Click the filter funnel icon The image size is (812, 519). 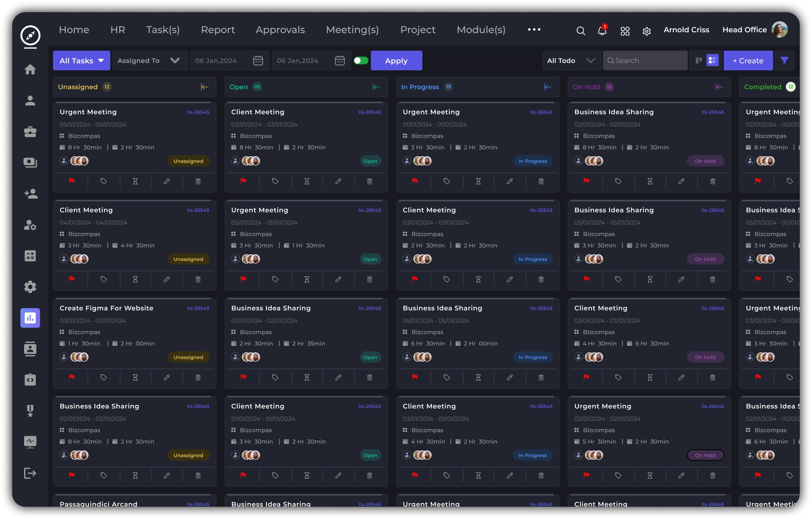pos(784,60)
